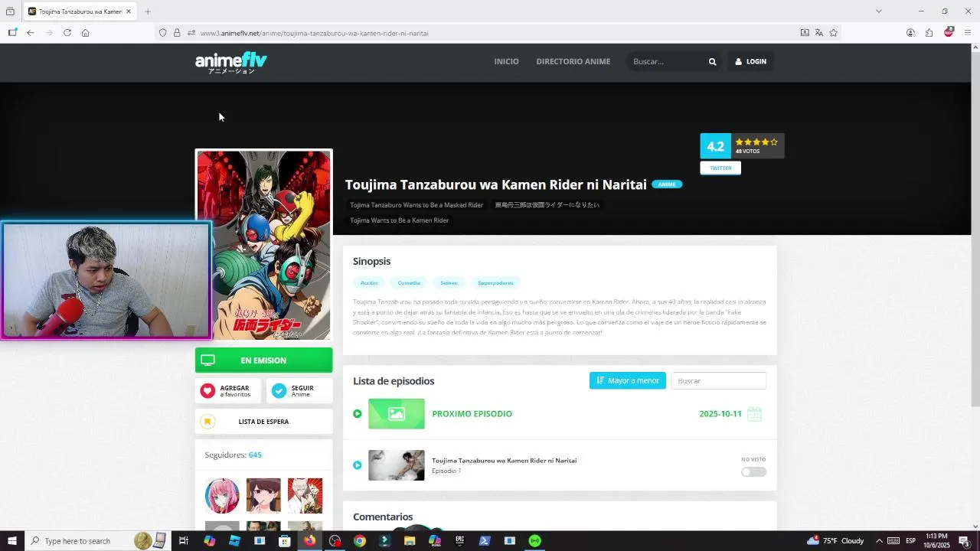Toggle the NO VISTO switch for Episodio 1
Viewport: 980px width, 551px height.
[753, 471]
